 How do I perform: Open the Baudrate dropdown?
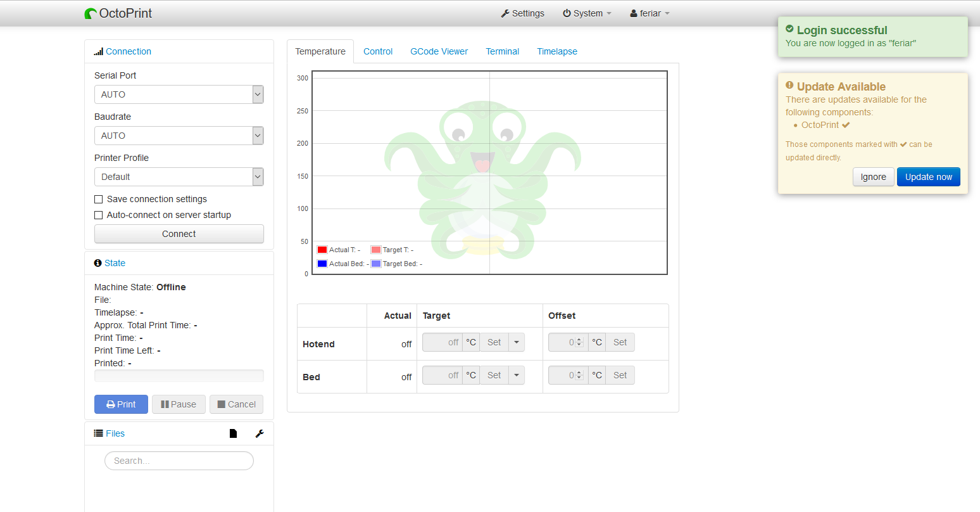tap(179, 136)
